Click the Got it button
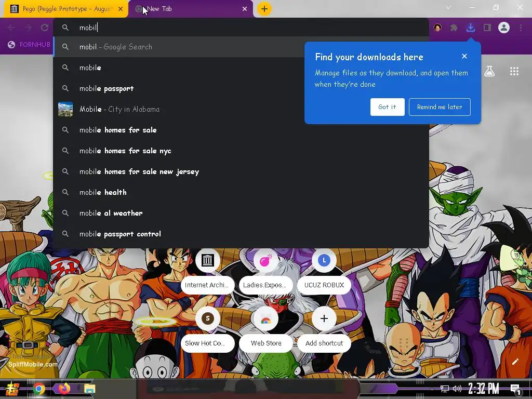Image resolution: width=532 pixels, height=399 pixels. coord(387,107)
